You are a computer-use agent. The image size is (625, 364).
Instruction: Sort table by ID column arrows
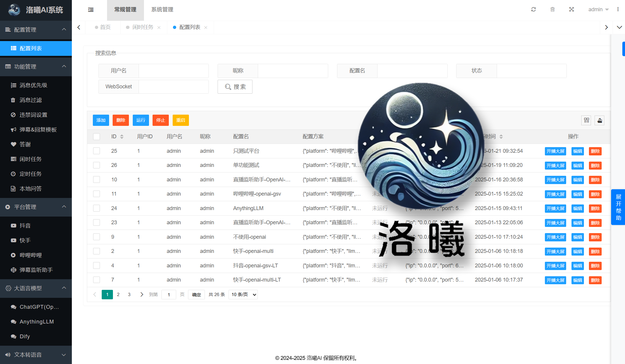tap(122, 136)
